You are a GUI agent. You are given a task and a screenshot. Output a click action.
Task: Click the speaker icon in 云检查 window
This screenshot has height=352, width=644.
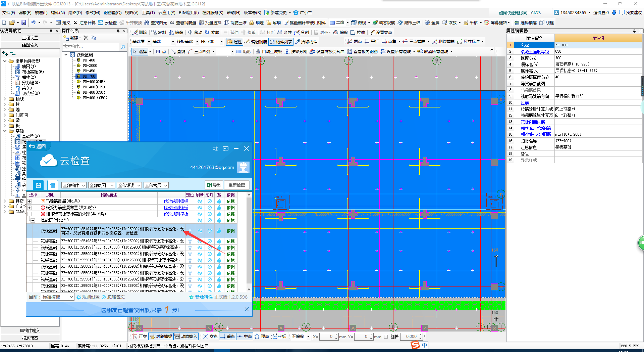(x=216, y=148)
